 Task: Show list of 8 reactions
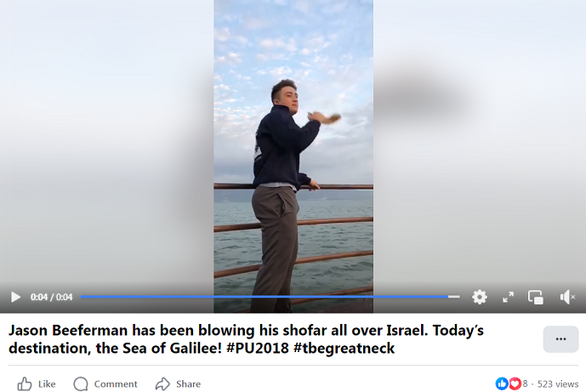click(x=525, y=383)
